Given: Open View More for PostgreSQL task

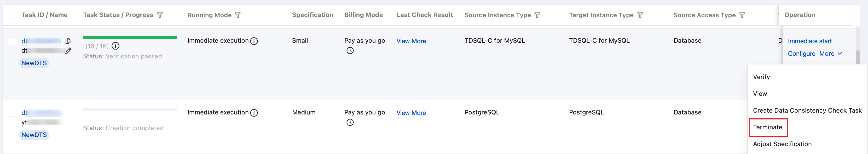Looking at the screenshot, I should point(411,113).
